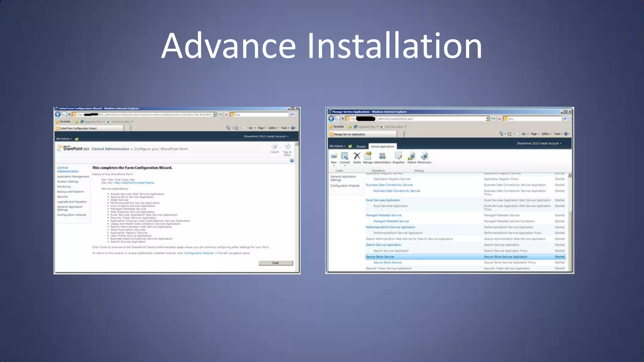Open PerformancePoint Service Application parent link
The height and width of the screenshot is (362, 644).
391,227
